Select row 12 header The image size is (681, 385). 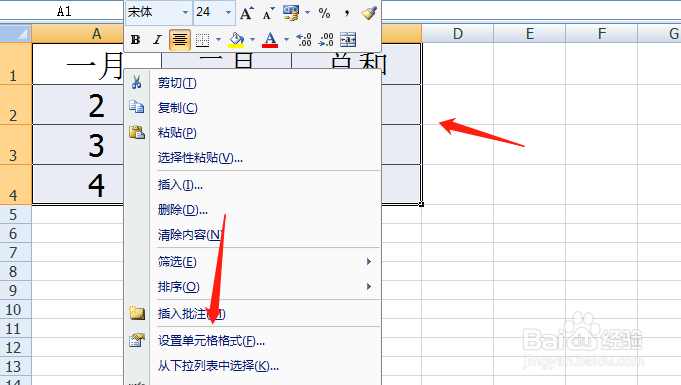tap(16, 347)
